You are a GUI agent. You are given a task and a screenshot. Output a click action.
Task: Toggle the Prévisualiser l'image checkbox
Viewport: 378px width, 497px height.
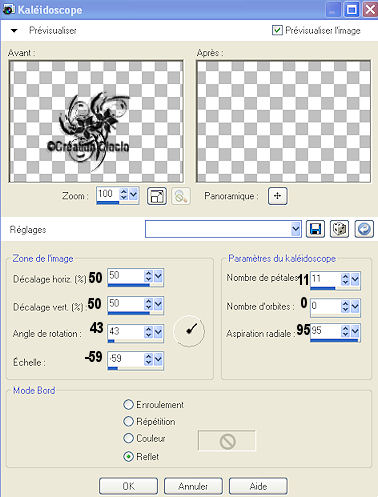click(x=277, y=30)
